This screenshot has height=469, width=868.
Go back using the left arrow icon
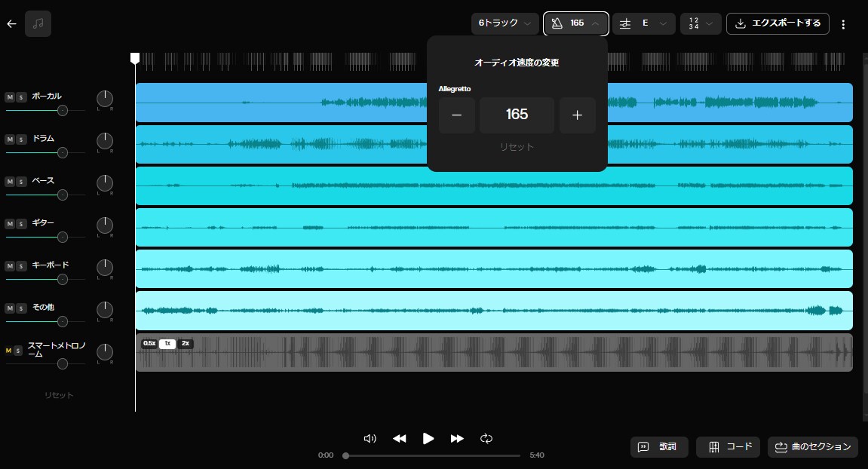[x=11, y=24]
